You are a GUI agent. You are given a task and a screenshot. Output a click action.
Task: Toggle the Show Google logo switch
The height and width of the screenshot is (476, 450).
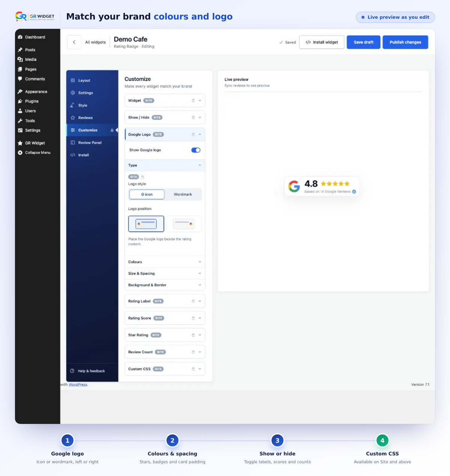pyautogui.click(x=196, y=150)
